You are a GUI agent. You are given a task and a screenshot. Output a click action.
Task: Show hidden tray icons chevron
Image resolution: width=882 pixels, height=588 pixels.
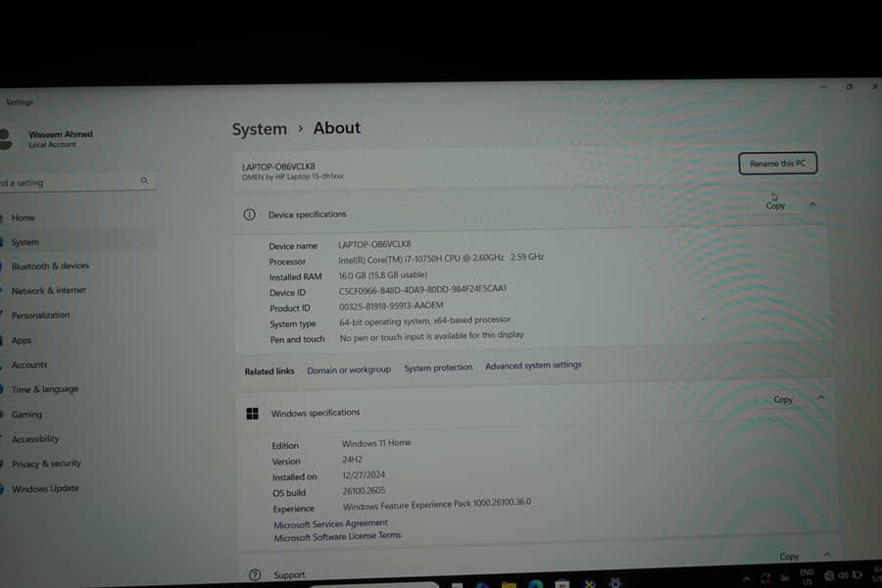(747, 578)
